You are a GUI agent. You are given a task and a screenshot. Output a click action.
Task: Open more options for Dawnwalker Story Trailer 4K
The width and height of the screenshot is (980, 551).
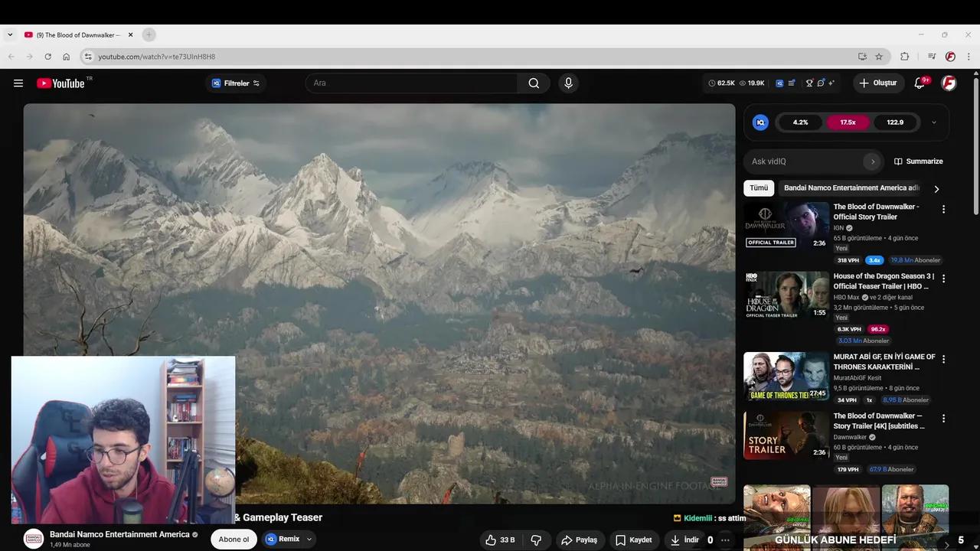pos(943,419)
